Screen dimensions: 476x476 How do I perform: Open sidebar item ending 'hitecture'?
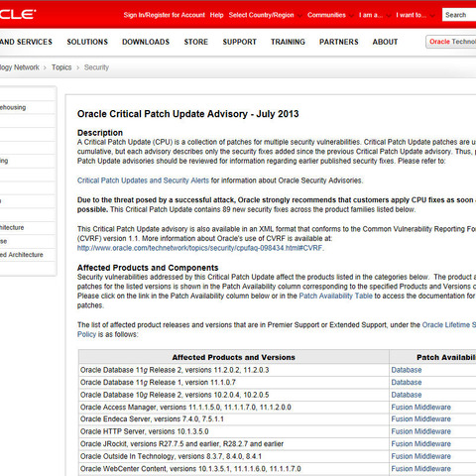[x=12, y=227]
